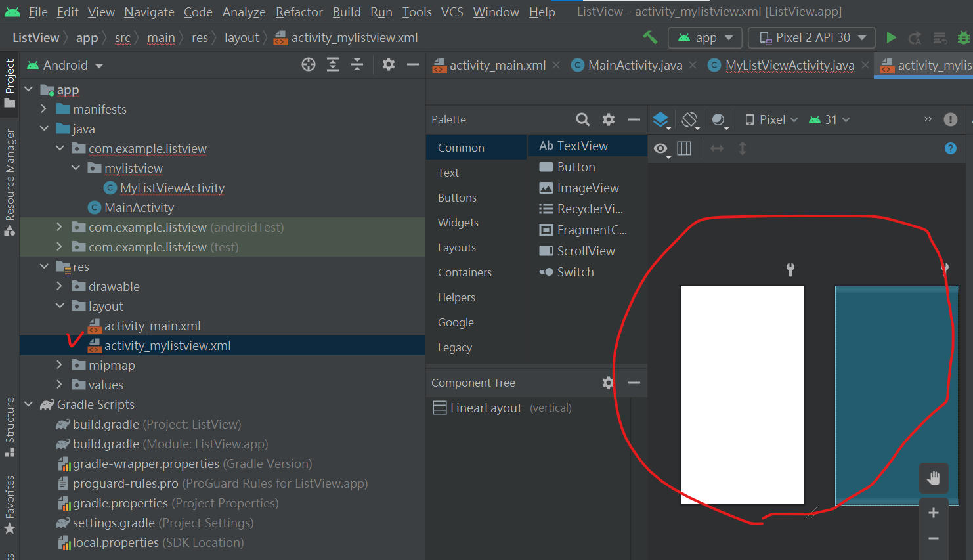Toggle the Project tool window sidebar tab
973x560 pixels.
9,83
